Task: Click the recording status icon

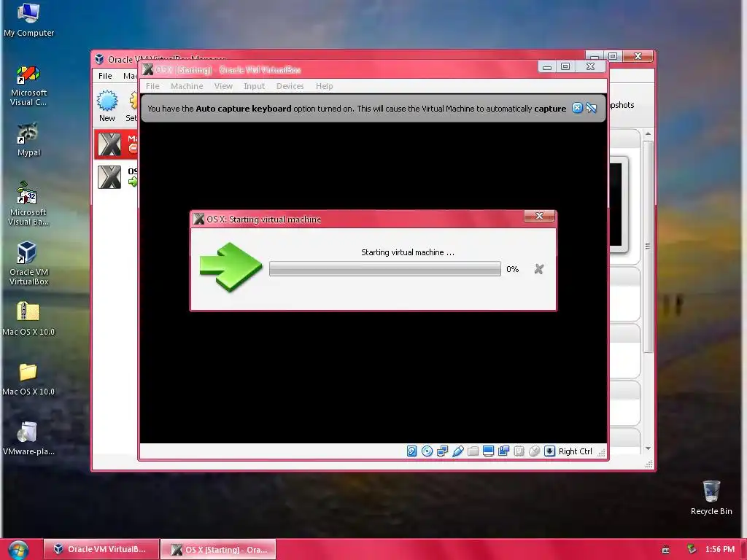Action: [503, 451]
